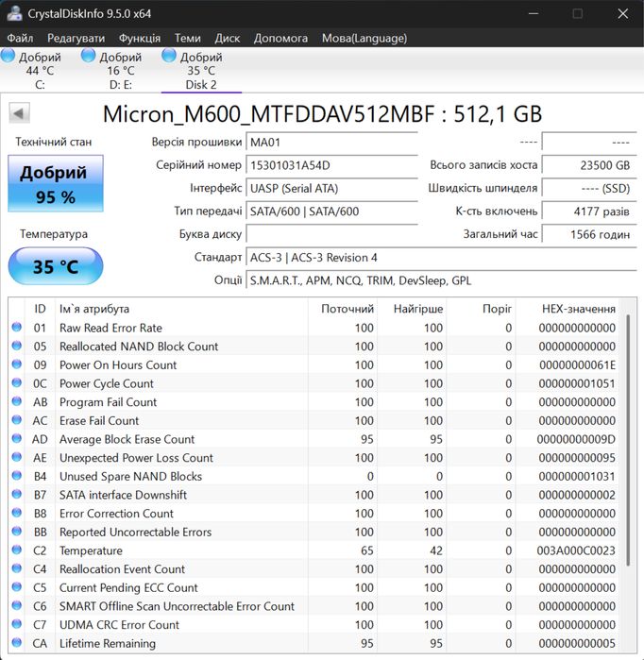The image size is (644, 660).
Task: Select the Unused Spare NAND Blocks attribute name
Action: pos(130,476)
